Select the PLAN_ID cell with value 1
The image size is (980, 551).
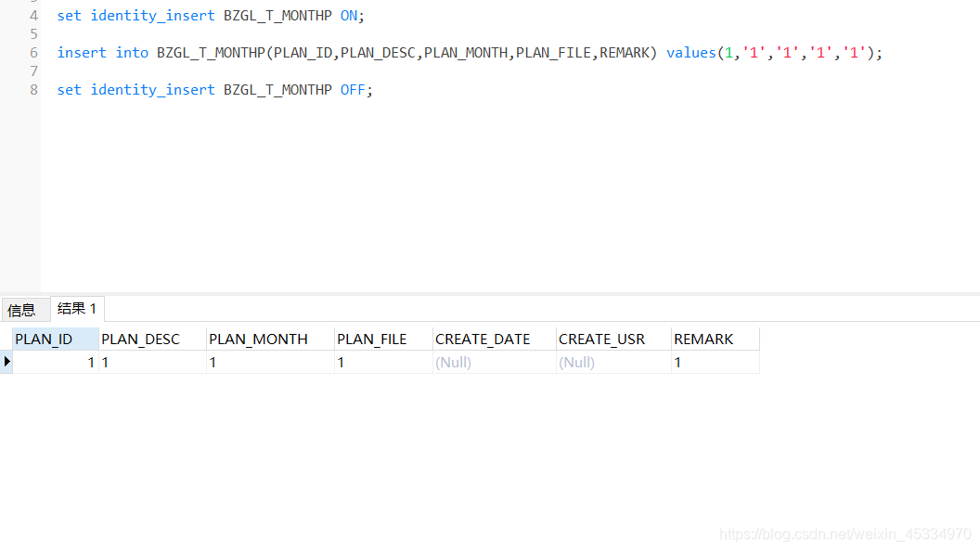[55, 363]
